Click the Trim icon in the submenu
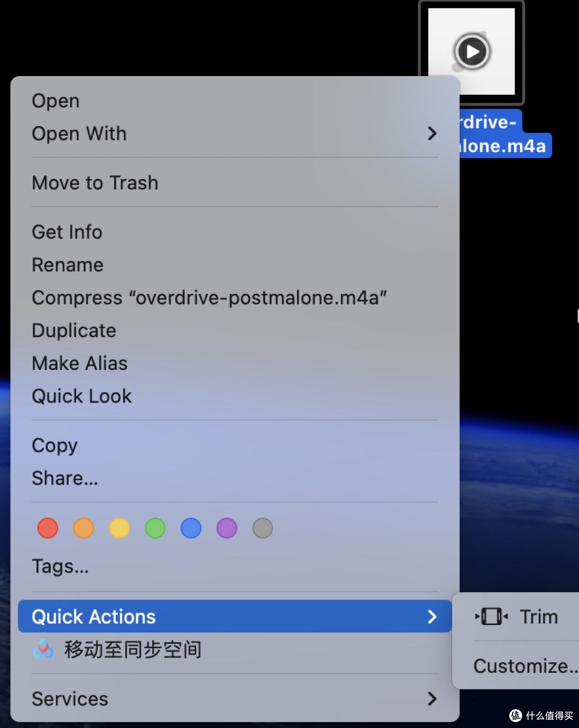This screenshot has width=579, height=728. (491, 616)
